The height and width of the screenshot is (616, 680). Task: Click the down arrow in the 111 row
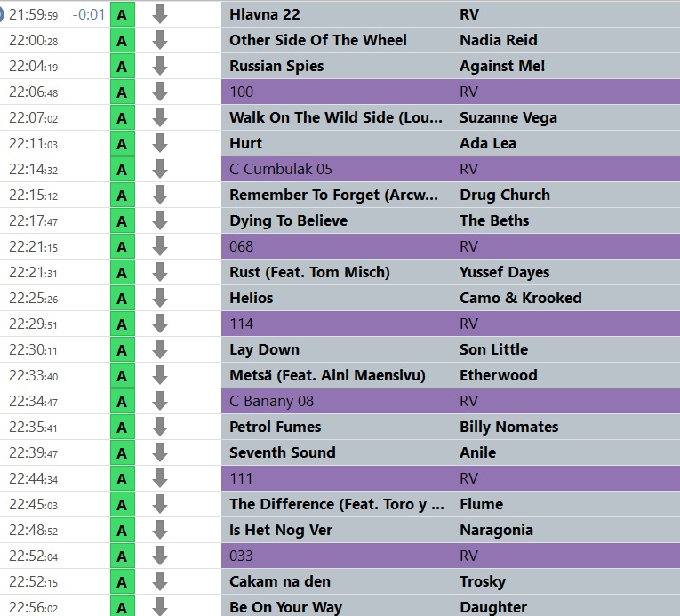tap(160, 479)
